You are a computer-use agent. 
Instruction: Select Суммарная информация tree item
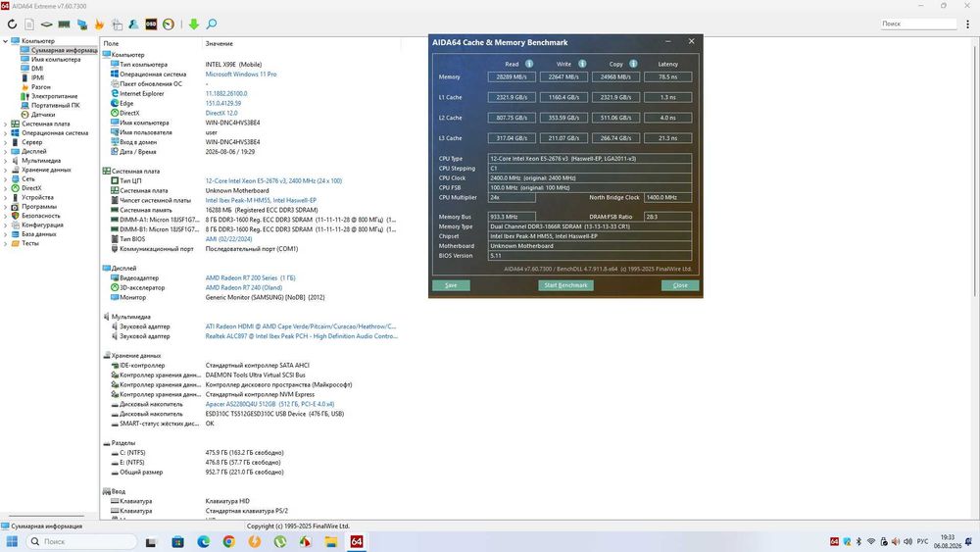tap(65, 50)
